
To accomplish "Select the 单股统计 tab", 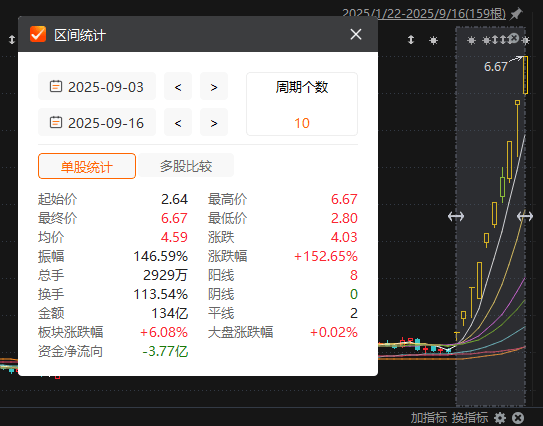I will coord(87,166).
